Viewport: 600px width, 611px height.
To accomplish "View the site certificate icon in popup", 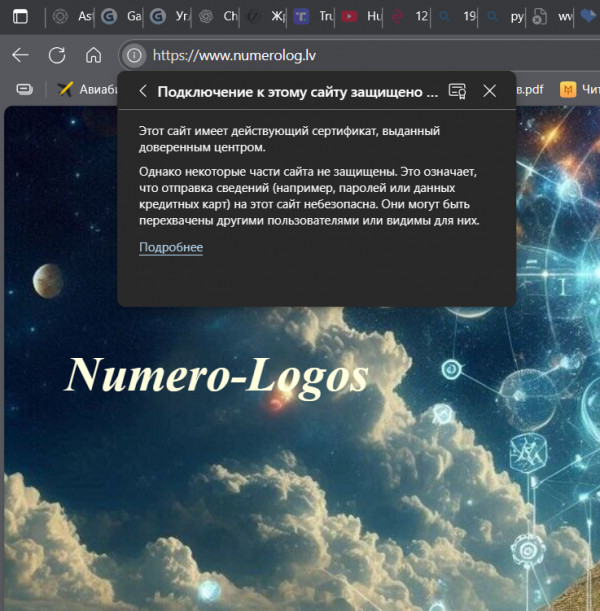I will pos(457,91).
